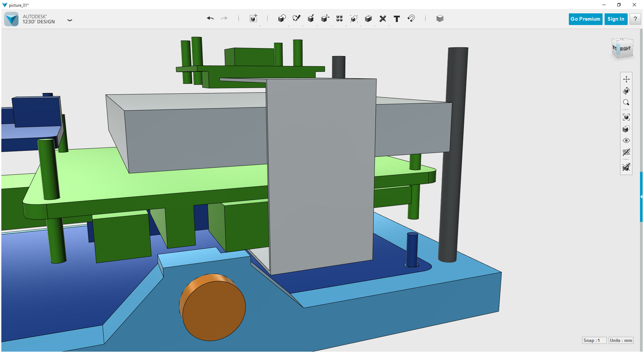Expand the 123D Design main menu chevron
This screenshot has width=644, height=353.
pyautogui.click(x=70, y=20)
